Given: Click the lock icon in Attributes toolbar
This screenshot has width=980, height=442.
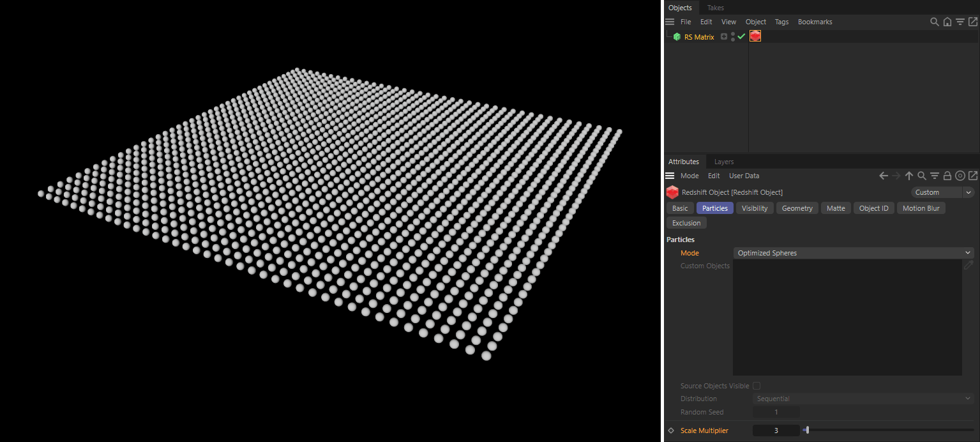Looking at the screenshot, I should [x=947, y=175].
